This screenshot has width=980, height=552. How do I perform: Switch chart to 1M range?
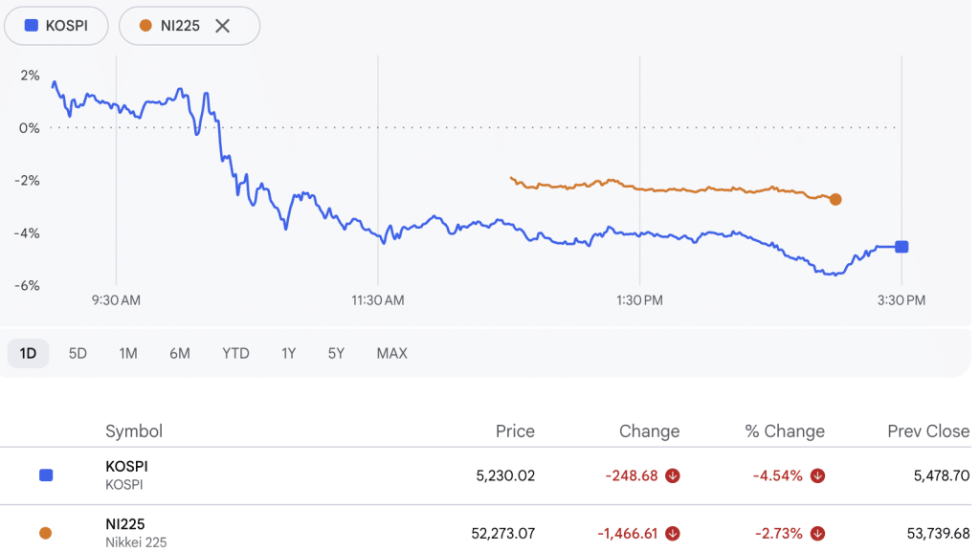(128, 353)
